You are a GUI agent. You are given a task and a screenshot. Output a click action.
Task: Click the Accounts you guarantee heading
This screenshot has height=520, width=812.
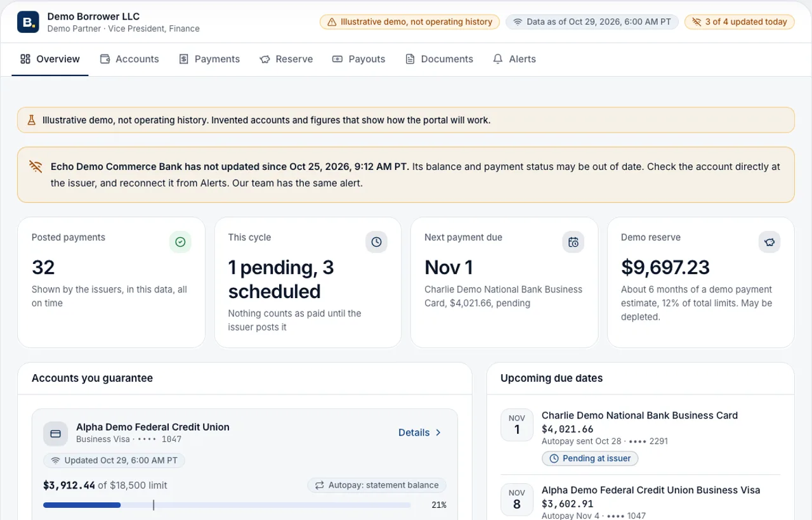click(x=92, y=378)
